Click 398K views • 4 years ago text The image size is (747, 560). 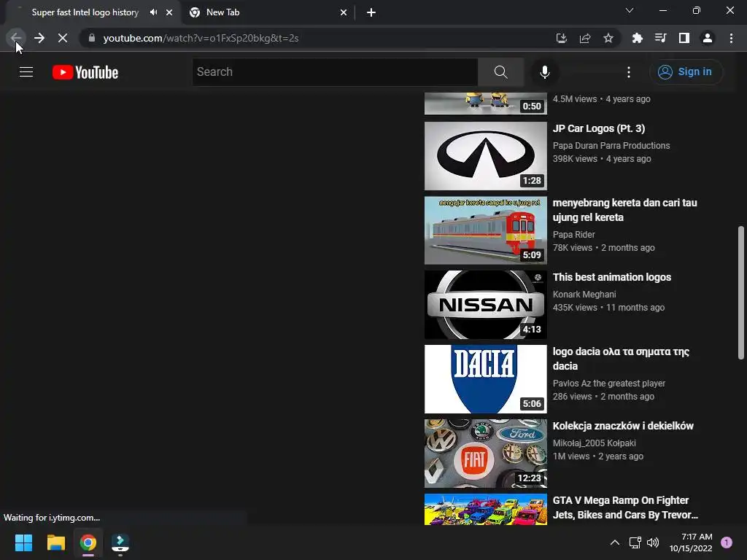coord(602,158)
